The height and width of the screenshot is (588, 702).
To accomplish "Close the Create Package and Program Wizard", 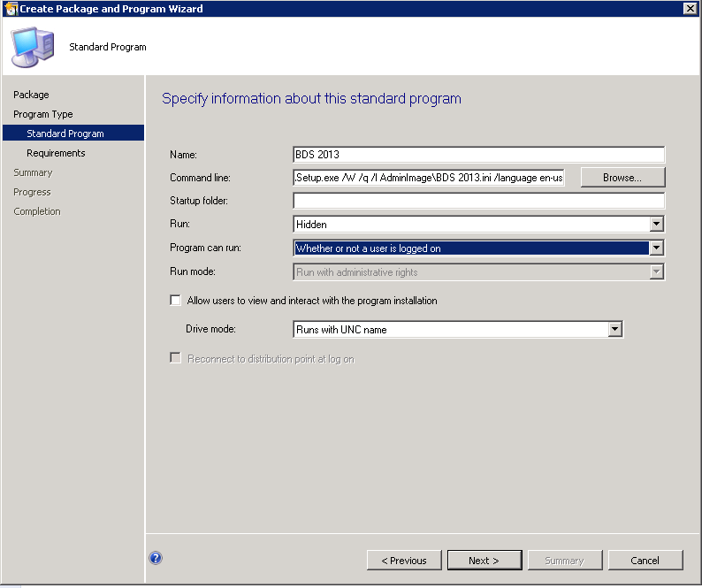I will click(x=690, y=9).
